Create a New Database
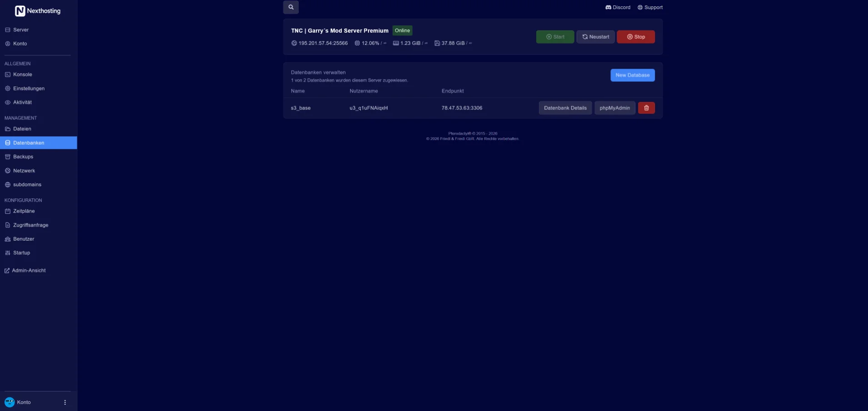Image resolution: width=868 pixels, height=411 pixels. [632, 75]
